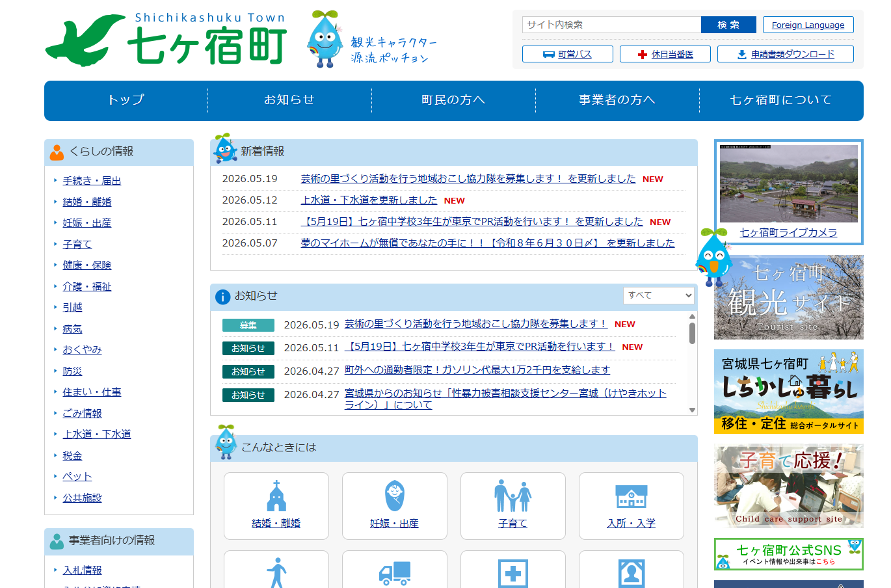Open the 防災 sidebar link
The width and height of the screenshot is (891, 588).
pos(72,371)
